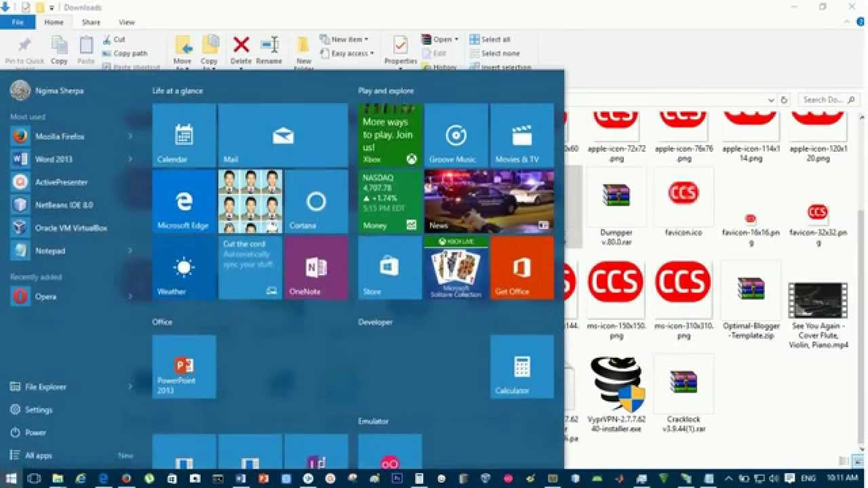Open the Calendar tile
This screenshot has width=868, height=488.
click(184, 135)
